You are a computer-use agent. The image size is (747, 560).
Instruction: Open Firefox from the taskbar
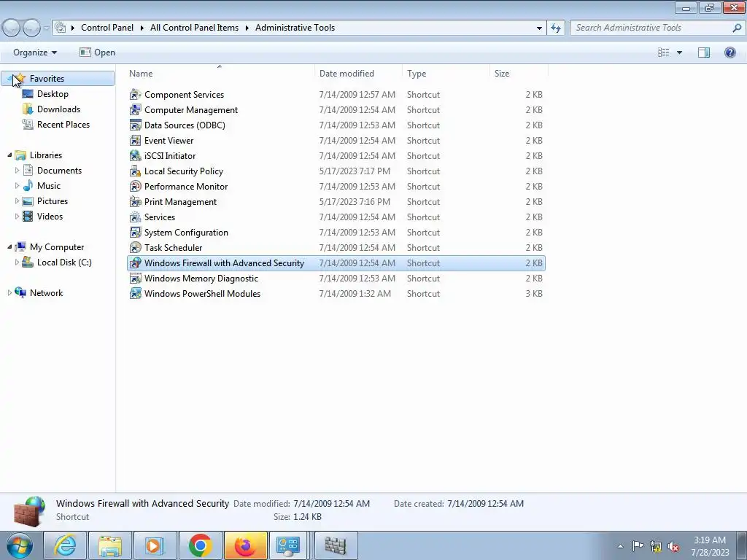pyautogui.click(x=245, y=545)
